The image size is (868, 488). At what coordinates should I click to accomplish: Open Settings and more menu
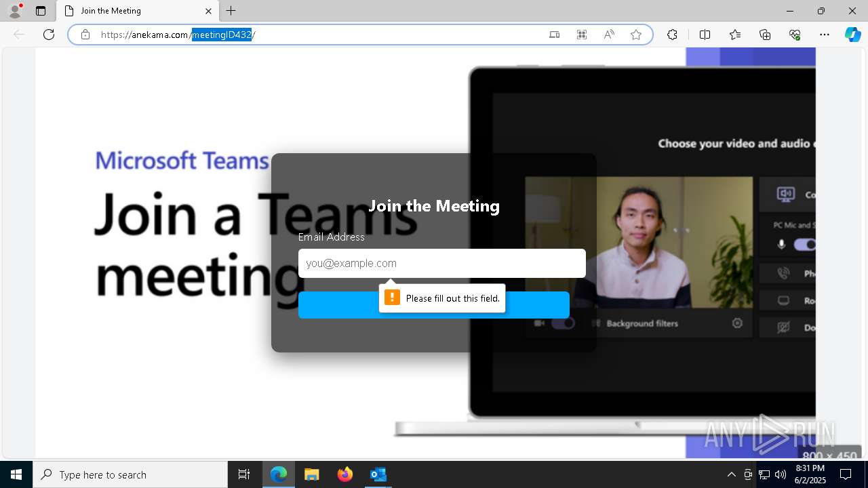coord(825,35)
